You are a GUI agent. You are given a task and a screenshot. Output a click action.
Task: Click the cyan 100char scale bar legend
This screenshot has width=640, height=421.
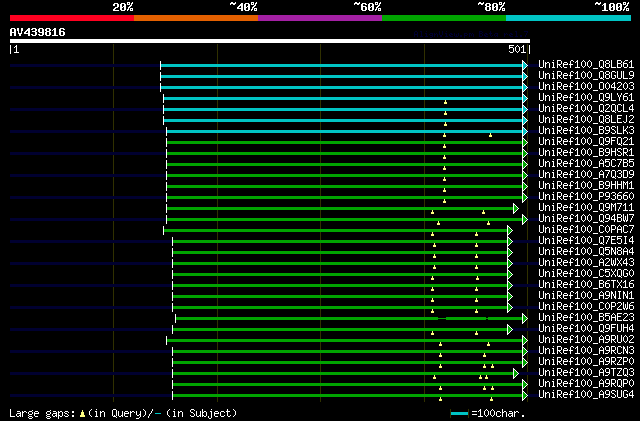(x=459, y=414)
